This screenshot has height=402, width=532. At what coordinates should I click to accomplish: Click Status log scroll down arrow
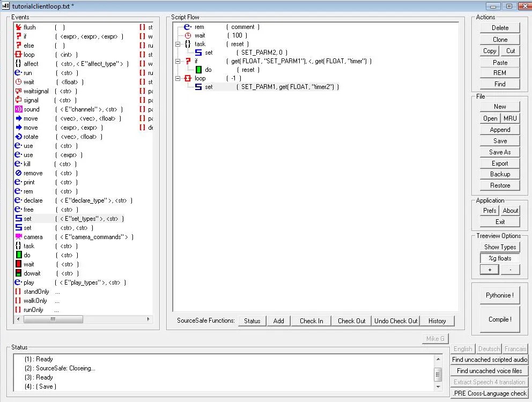click(x=438, y=387)
